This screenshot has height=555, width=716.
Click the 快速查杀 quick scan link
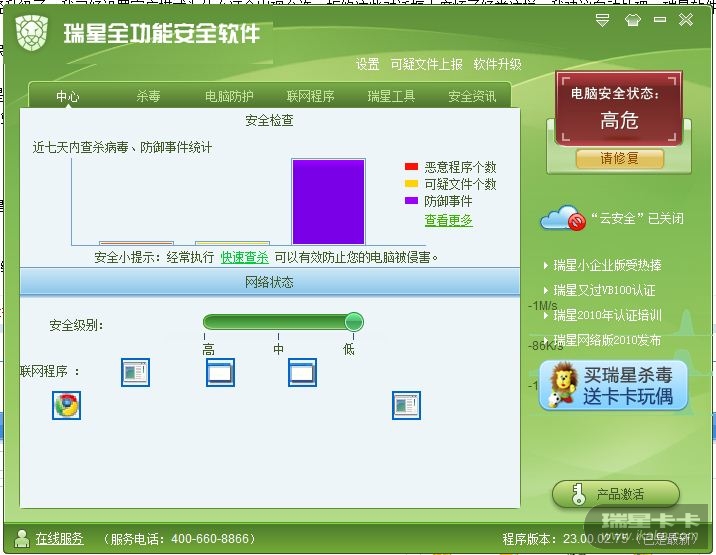pyautogui.click(x=245, y=258)
